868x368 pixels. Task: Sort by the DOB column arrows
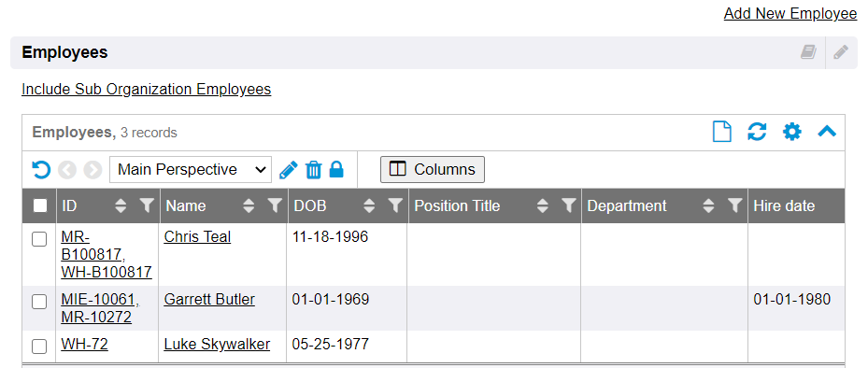369,205
